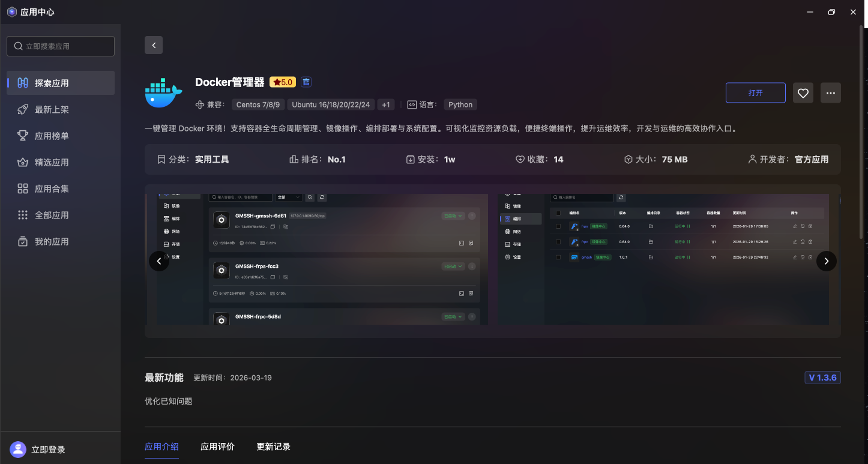Click the 优化已知问题 changelog text
This screenshot has height=464, width=868.
point(169,401)
